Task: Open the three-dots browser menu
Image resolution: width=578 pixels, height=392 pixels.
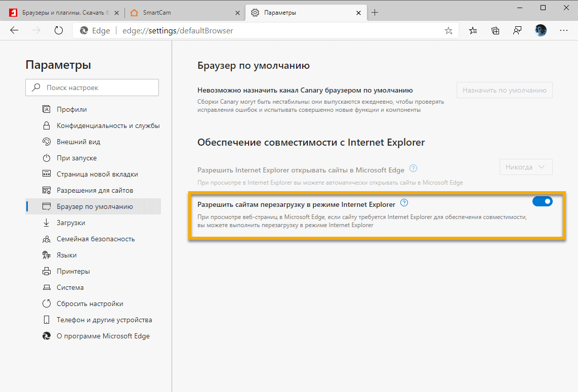Action: [563, 30]
